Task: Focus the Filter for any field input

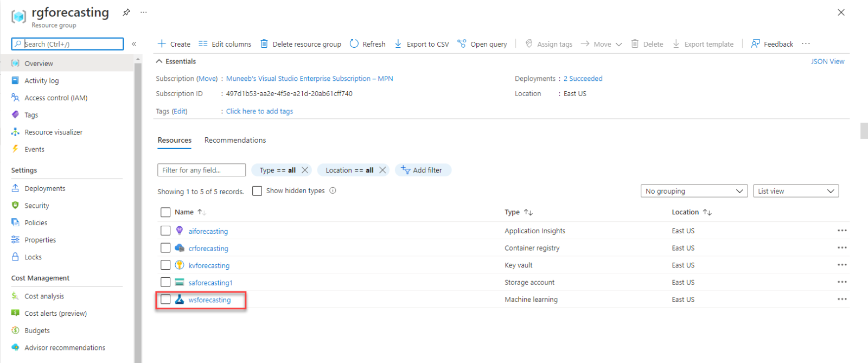Action: coord(201,170)
